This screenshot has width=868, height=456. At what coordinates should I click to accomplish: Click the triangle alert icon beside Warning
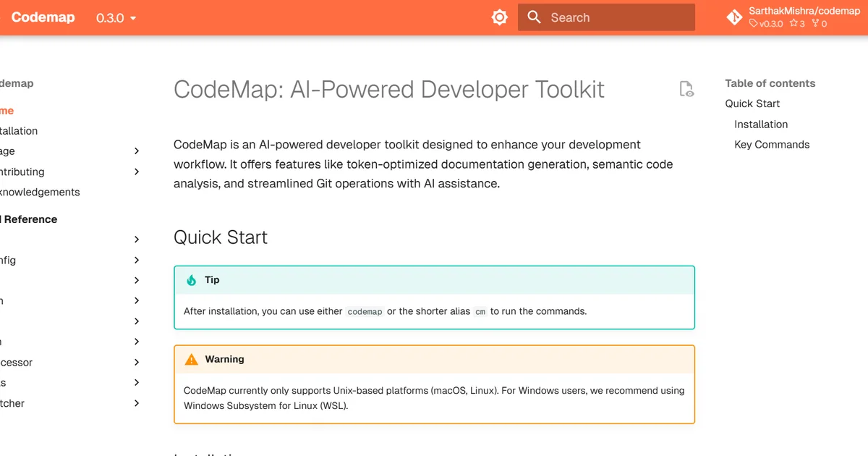point(192,359)
